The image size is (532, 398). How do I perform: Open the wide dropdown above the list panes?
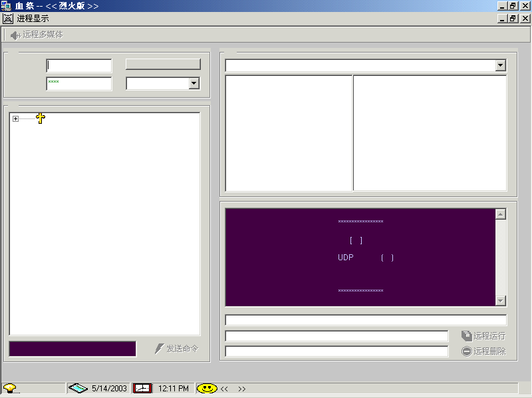pos(500,66)
